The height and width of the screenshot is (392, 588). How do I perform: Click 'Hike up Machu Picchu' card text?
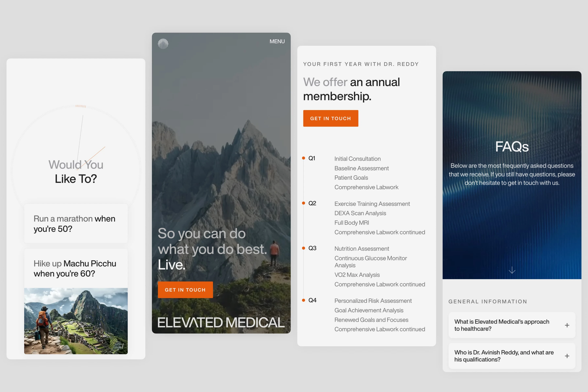tap(75, 269)
